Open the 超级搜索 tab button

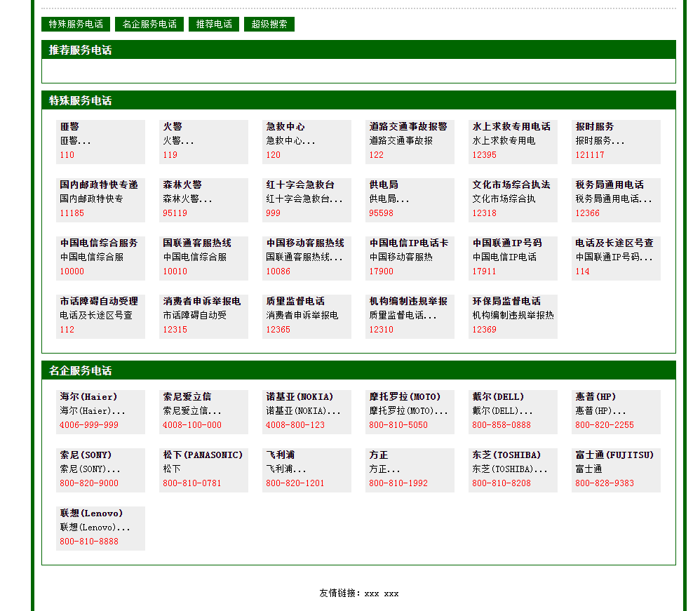point(269,24)
